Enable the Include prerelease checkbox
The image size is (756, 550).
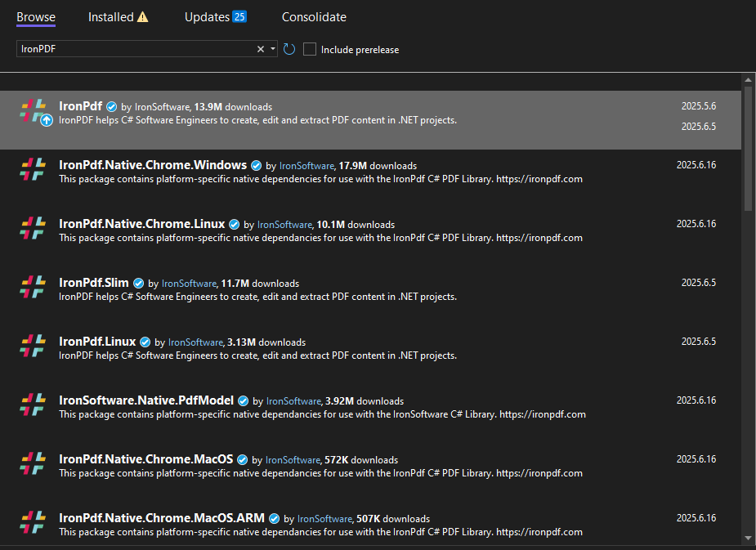[x=310, y=49]
